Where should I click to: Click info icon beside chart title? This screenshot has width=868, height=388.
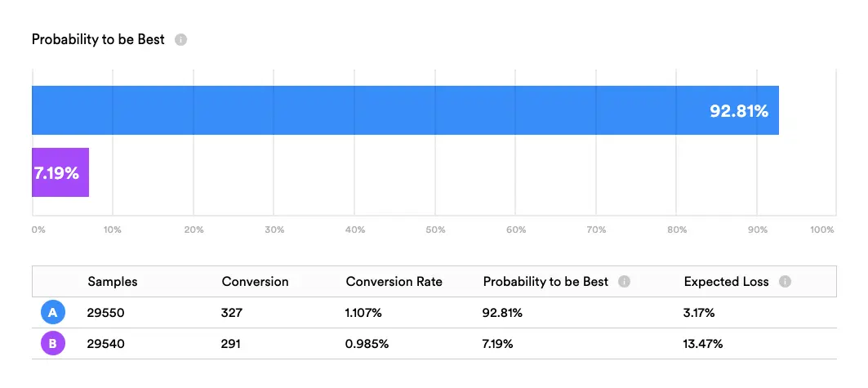(180, 40)
